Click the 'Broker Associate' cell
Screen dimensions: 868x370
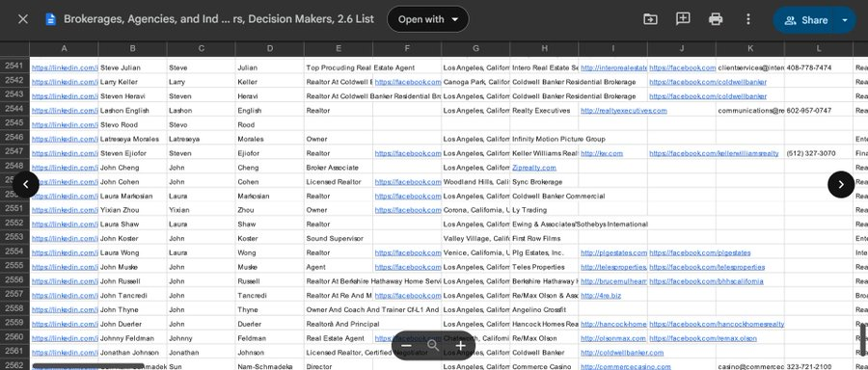coord(339,168)
